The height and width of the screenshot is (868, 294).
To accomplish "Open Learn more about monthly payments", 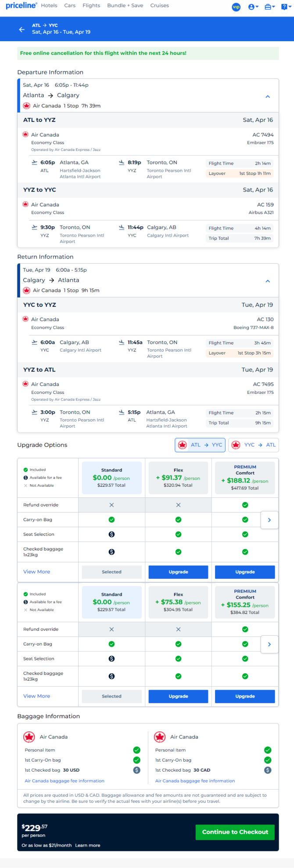I will point(88,845).
